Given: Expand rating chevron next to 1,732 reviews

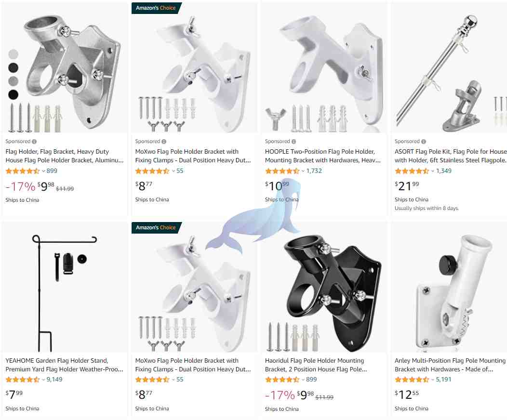Looking at the screenshot, I should pos(303,171).
